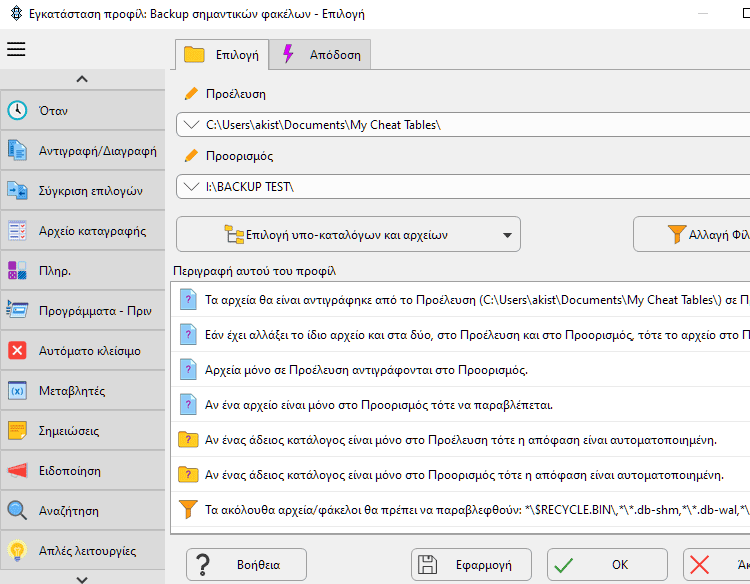Click the Απλές λειτουργίες lightbulb icon

17,551
